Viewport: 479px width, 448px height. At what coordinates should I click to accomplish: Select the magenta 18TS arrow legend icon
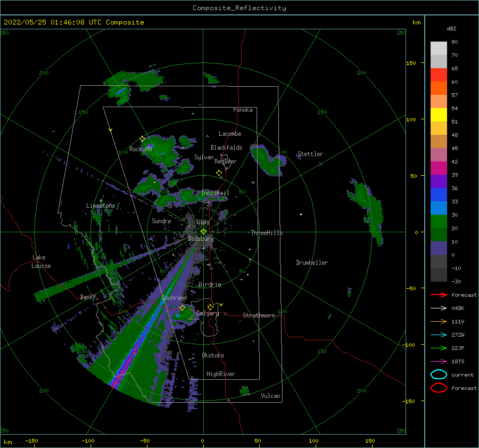(439, 362)
